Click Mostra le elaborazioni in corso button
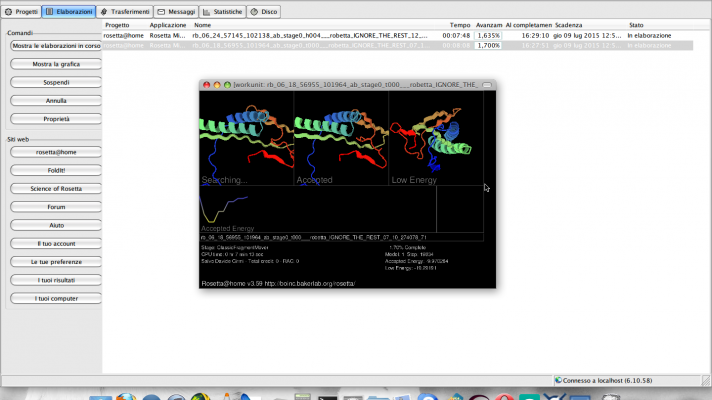This screenshot has width=712, height=400. [x=56, y=46]
